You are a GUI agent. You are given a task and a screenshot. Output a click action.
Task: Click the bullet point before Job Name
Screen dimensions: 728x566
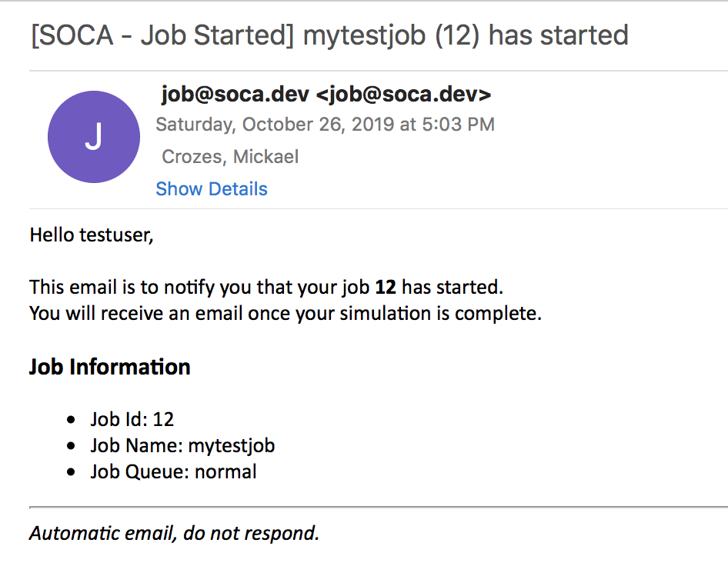click(x=72, y=446)
